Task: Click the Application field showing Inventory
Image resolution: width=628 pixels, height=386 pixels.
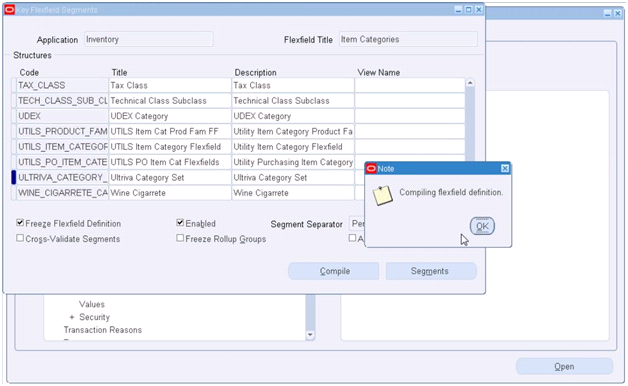Action: pos(149,39)
